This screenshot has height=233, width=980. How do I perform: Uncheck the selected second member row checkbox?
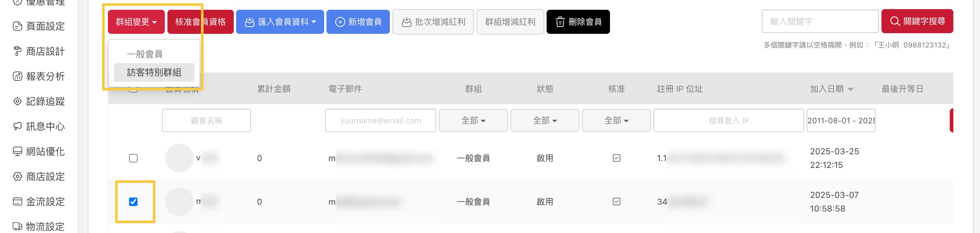[x=133, y=202]
